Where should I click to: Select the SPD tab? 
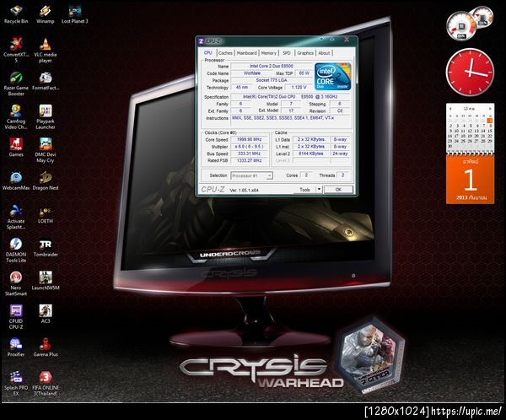click(x=287, y=53)
